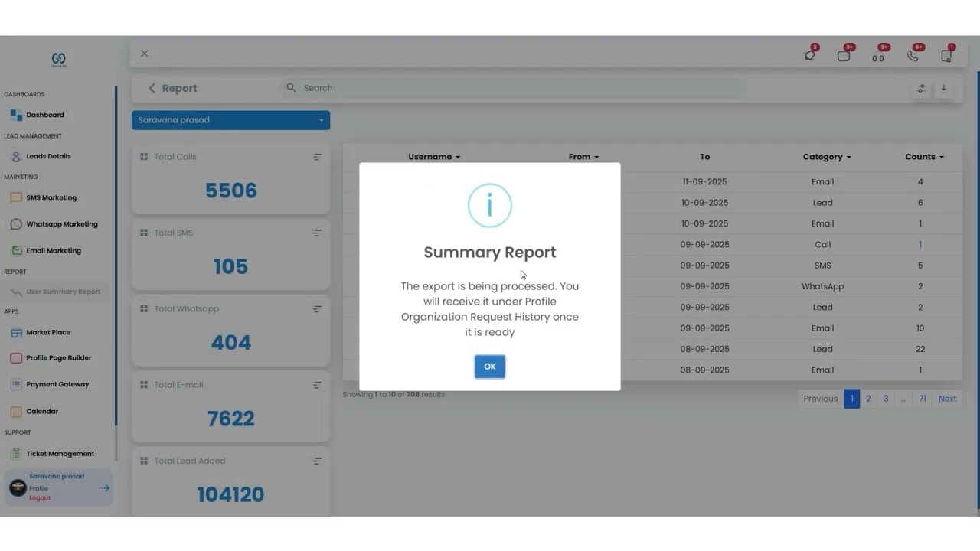Click the Calendar icon in sidebar
Viewport: 980px width, 551px height.
point(16,411)
